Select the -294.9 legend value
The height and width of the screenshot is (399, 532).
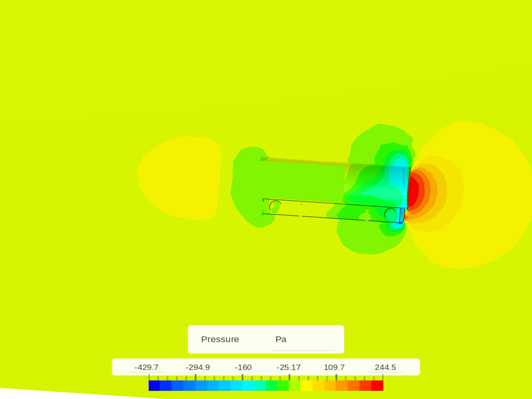198,367
